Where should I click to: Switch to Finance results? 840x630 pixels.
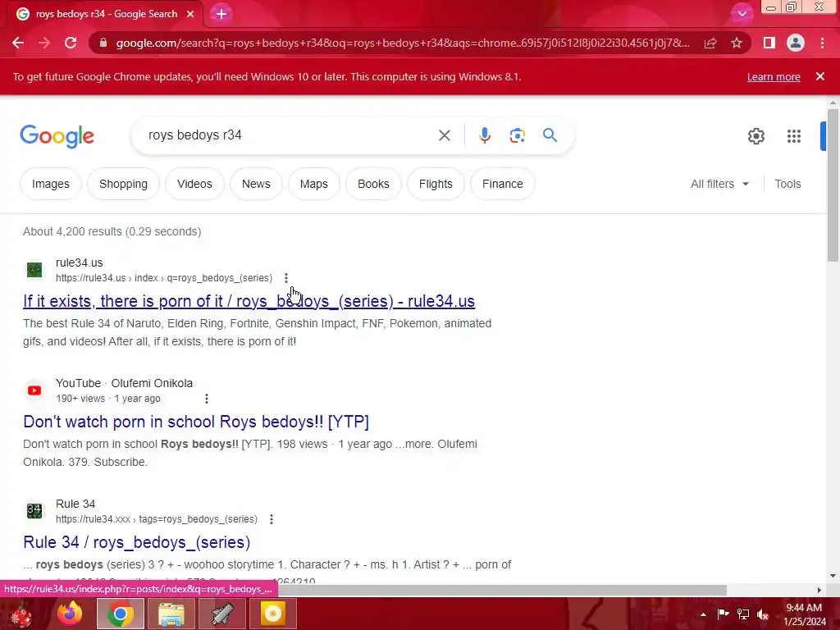tap(503, 184)
